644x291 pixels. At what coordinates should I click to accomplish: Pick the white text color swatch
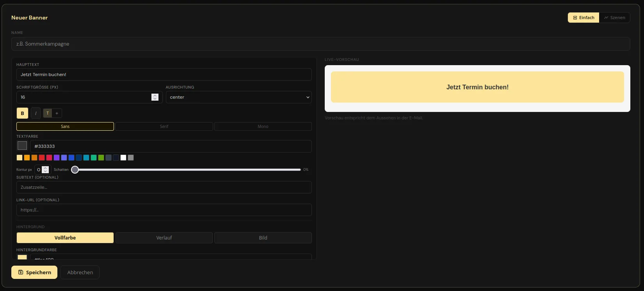[123, 158]
